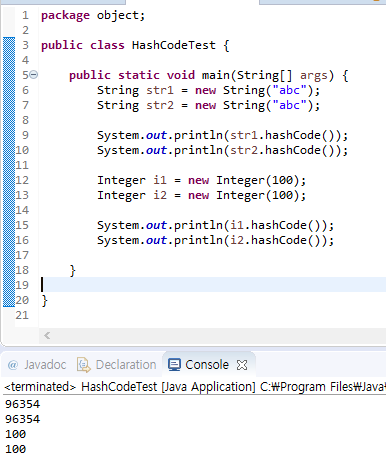Image resolution: width=386 pixels, height=454 pixels.
Task: Click i1.hashCode() call on line 15
Action: 278,225
